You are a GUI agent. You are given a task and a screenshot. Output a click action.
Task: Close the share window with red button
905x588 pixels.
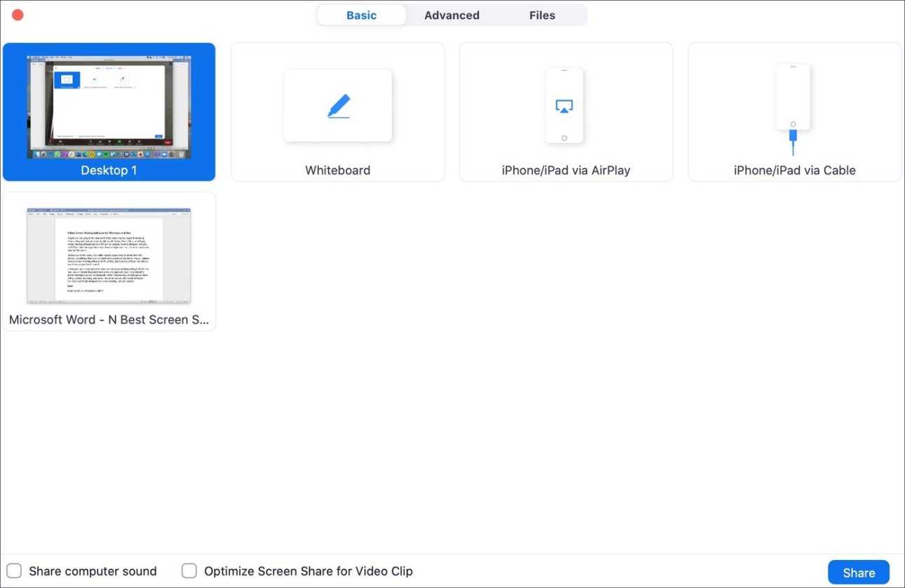(x=18, y=15)
